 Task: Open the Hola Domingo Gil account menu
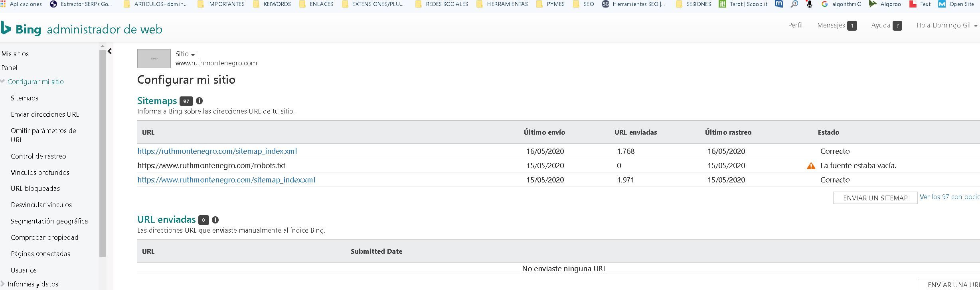tap(947, 25)
